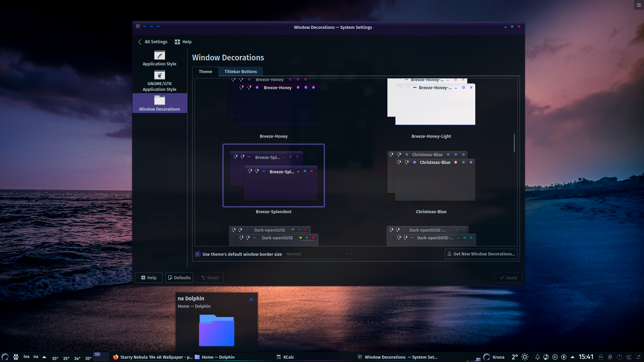Select Window Decorations in the sidebar
644x362 pixels.
(160, 103)
